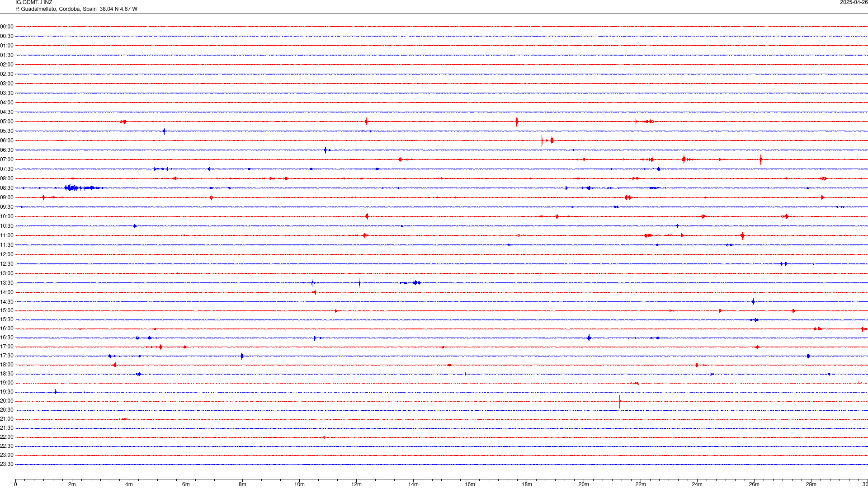This screenshot has width=868, height=488.
Task: Select the 23:00 trace time label
Action: coord(7,455)
